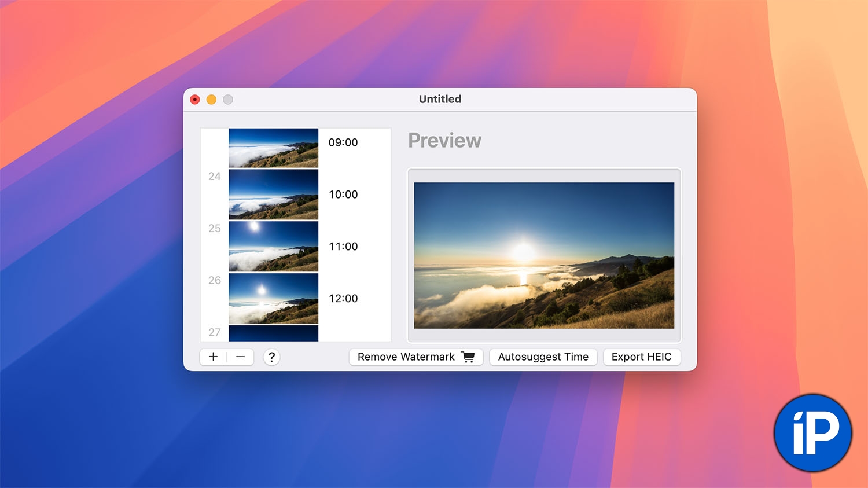Click the Remove Watermark text label

pyautogui.click(x=406, y=357)
